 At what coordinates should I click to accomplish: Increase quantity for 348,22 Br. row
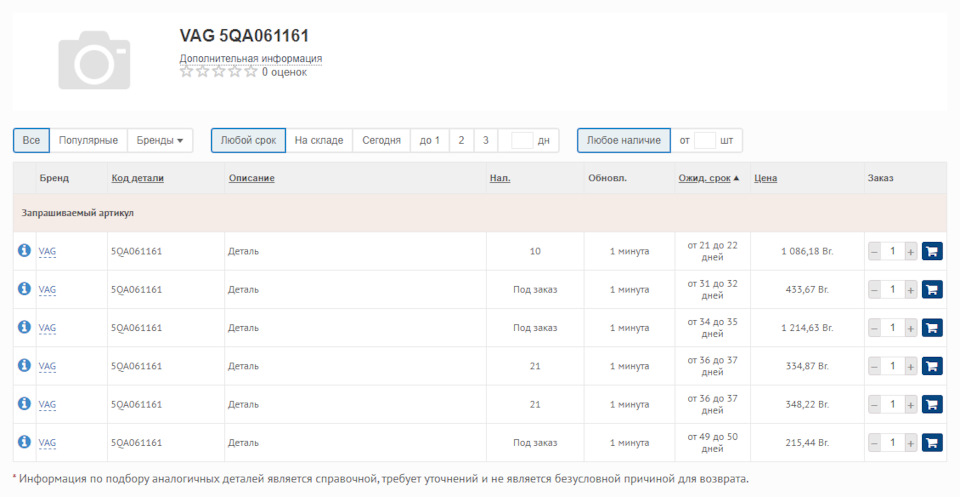pos(910,405)
